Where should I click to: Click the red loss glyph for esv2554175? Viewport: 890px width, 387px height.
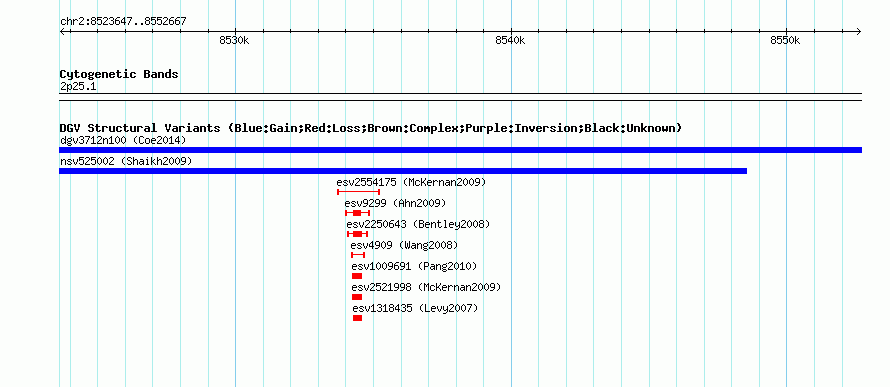pos(358,192)
